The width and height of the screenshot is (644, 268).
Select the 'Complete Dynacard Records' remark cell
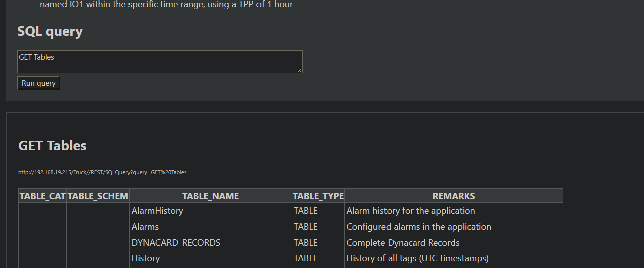tap(403, 243)
